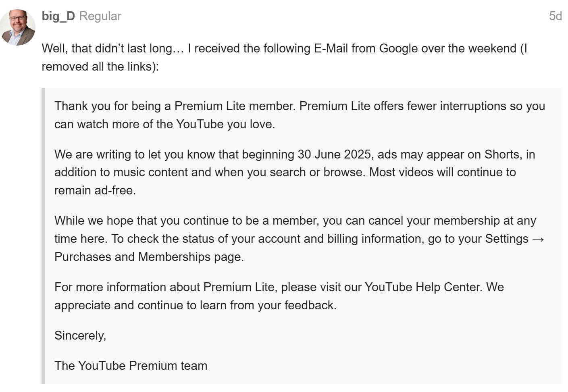568x392 pixels.
Task: Click the date "30 June 2025" in the email
Action: pos(334,154)
